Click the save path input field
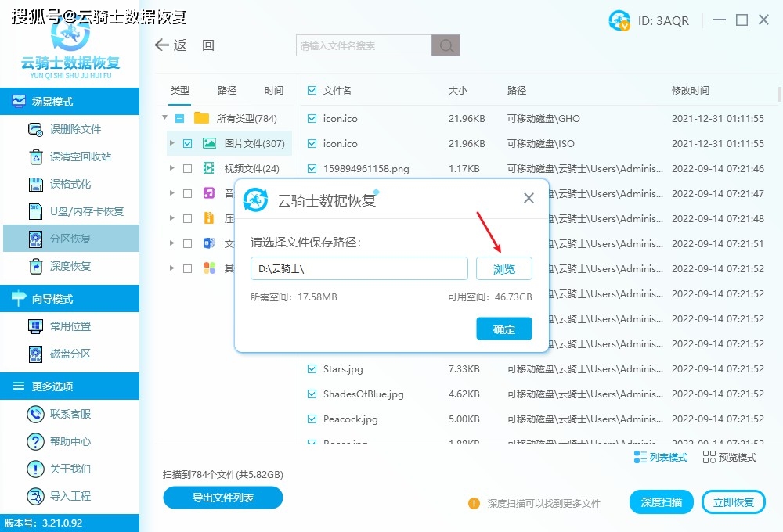 (359, 268)
